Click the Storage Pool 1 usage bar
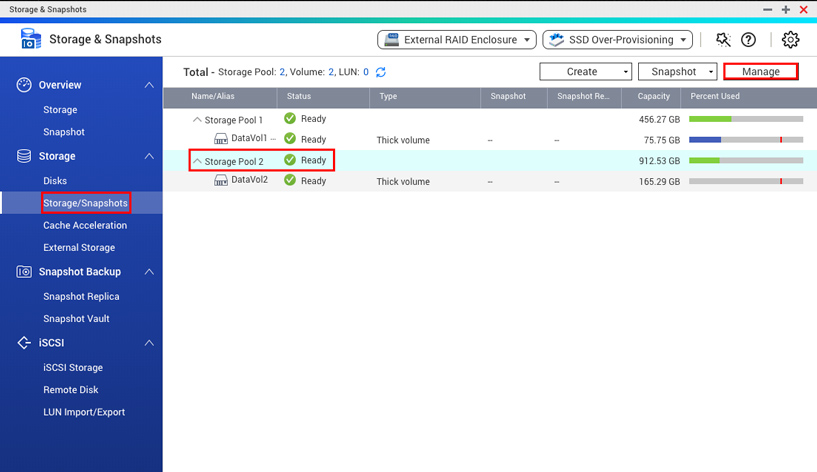 [x=746, y=119]
